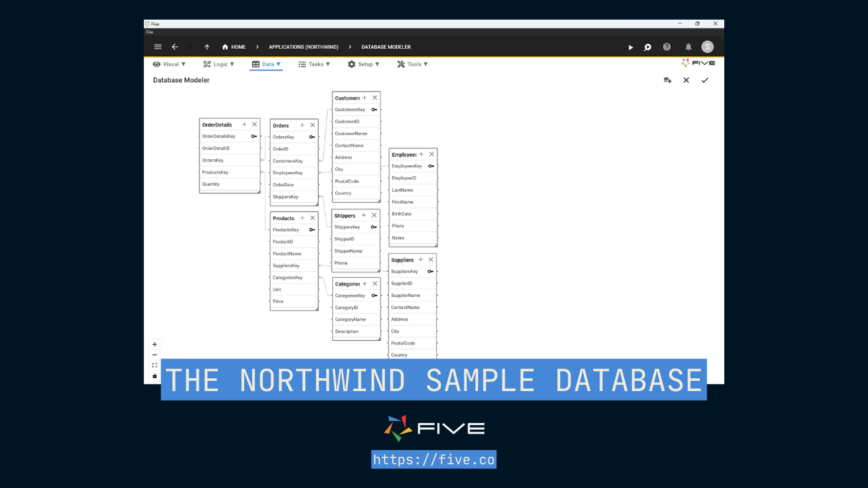Screen dimensions: 868x488
Task: Click the Orders table title
Action: pos(281,125)
